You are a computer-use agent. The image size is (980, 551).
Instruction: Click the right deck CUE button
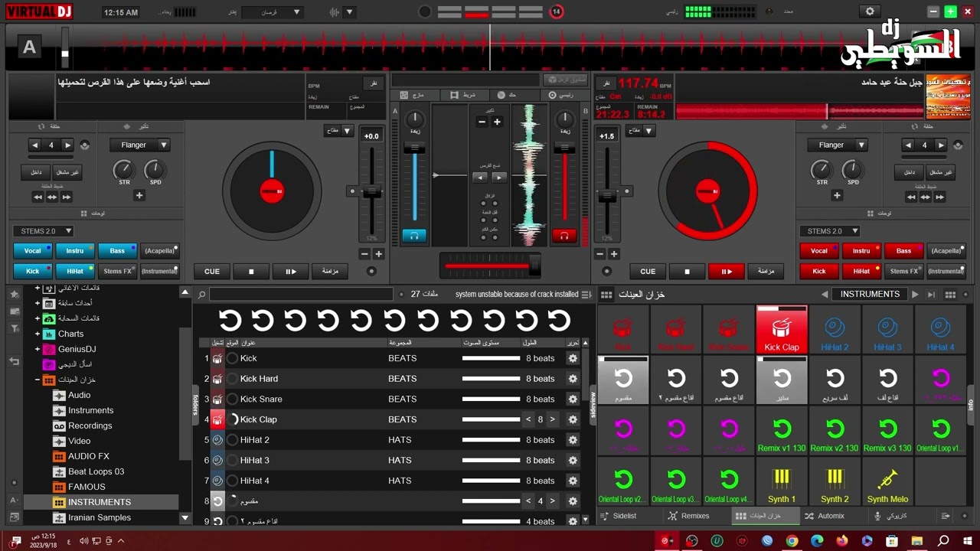click(x=648, y=271)
